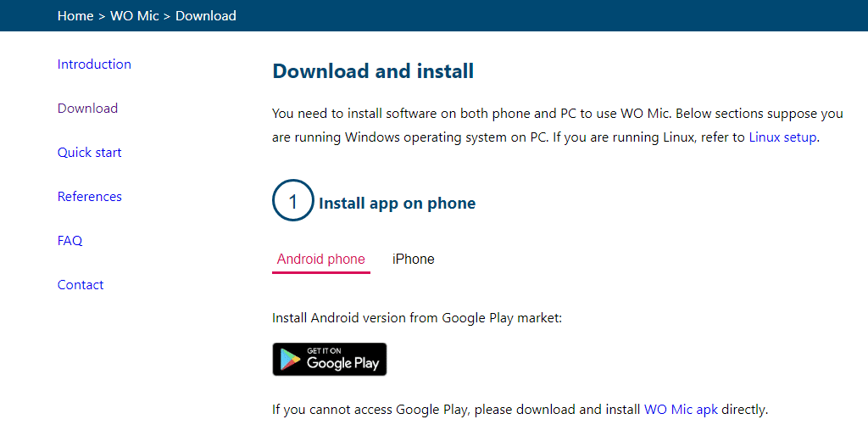Open Introduction in the sidebar
Viewport: 868px width, 436px height.
tap(94, 64)
